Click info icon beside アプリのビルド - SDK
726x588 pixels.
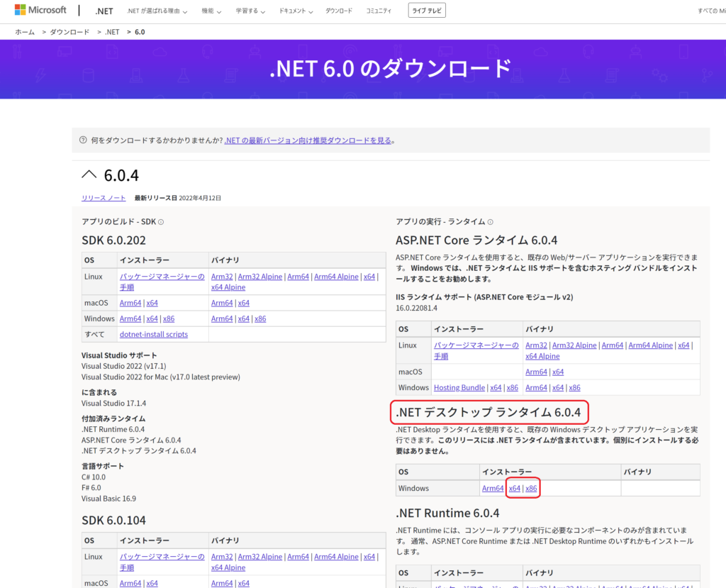(161, 222)
